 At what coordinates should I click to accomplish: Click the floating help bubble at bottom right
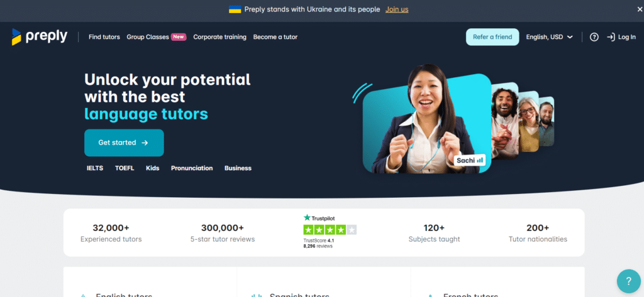628,281
